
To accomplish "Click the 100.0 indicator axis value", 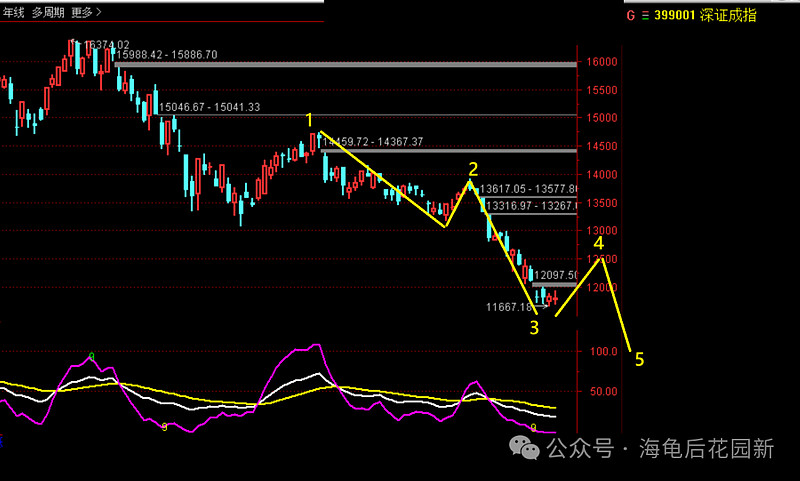I will [x=604, y=351].
